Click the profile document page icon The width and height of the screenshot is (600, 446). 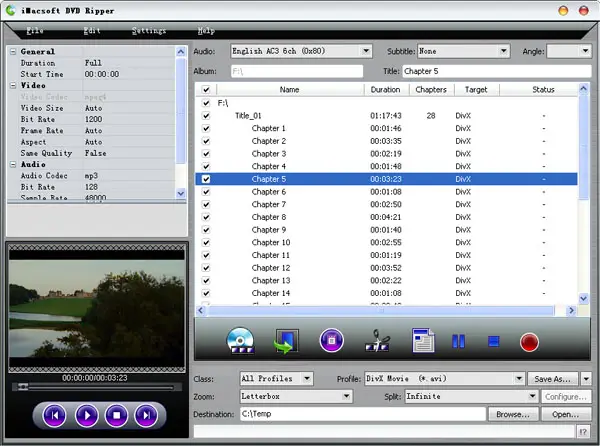point(423,340)
